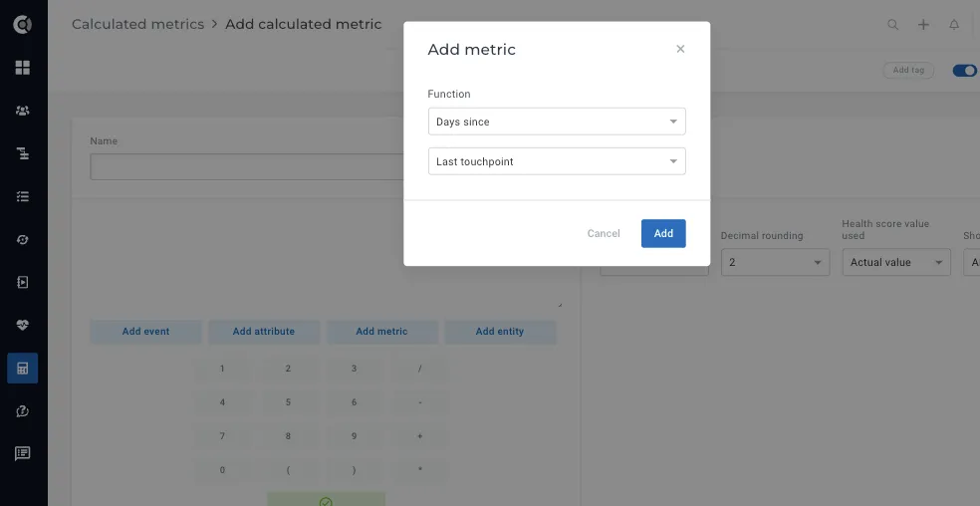Click keypad digit 9
This screenshot has height=506, width=980.
354,436
